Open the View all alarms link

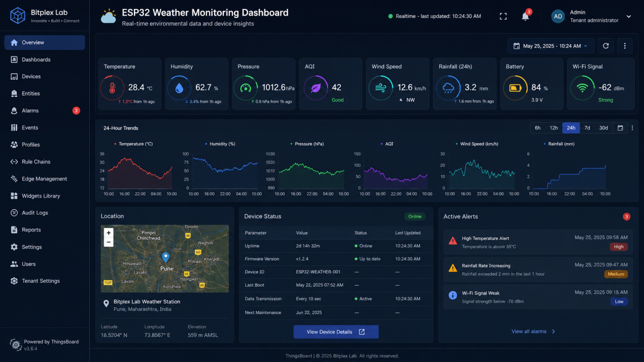pyautogui.click(x=533, y=331)
